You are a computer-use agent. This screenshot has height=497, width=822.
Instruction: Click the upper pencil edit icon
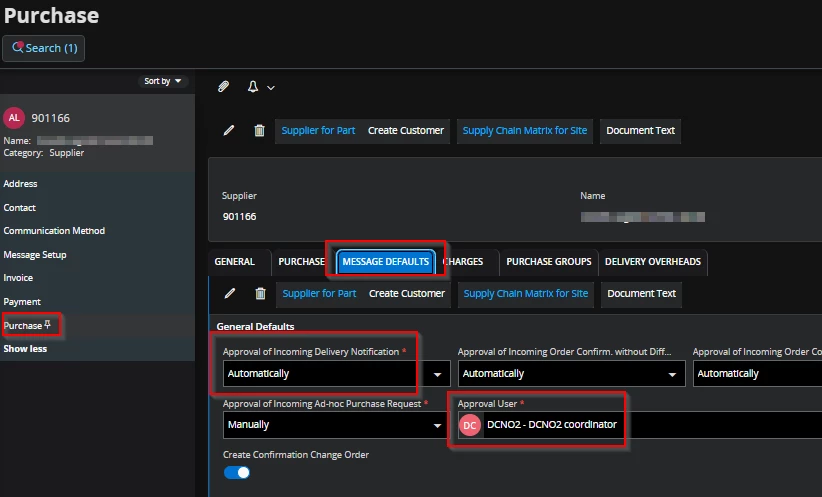229,131
